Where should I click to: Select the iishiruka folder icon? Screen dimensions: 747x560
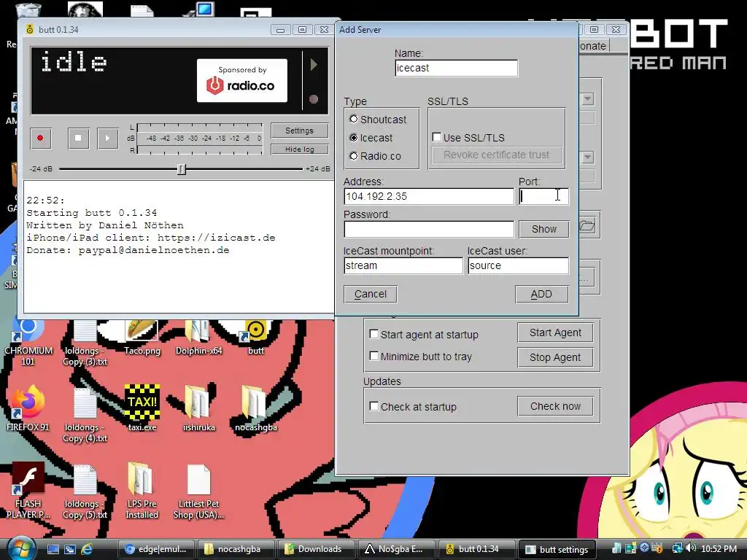[x=198, y=408]
